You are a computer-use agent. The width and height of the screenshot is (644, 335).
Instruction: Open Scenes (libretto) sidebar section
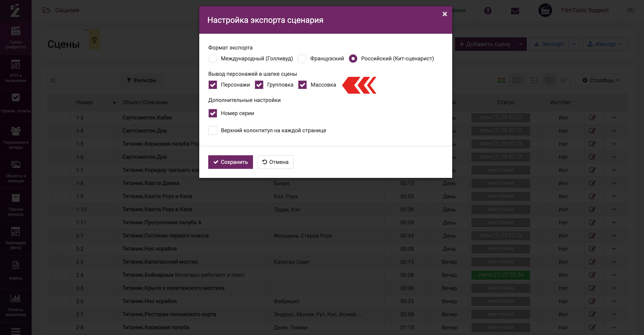16,38
